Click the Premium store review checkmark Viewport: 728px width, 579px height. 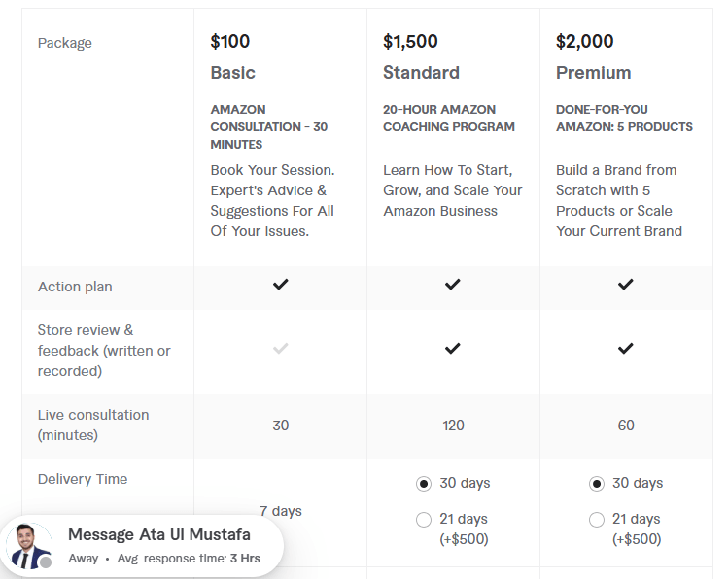pyautogui.click(x=626, y=348)
